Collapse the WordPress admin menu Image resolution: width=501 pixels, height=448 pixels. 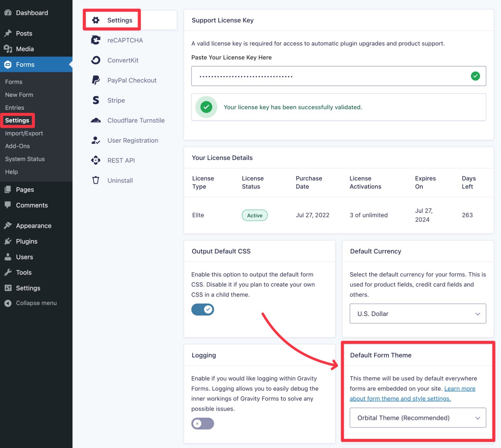click(36, 303)
